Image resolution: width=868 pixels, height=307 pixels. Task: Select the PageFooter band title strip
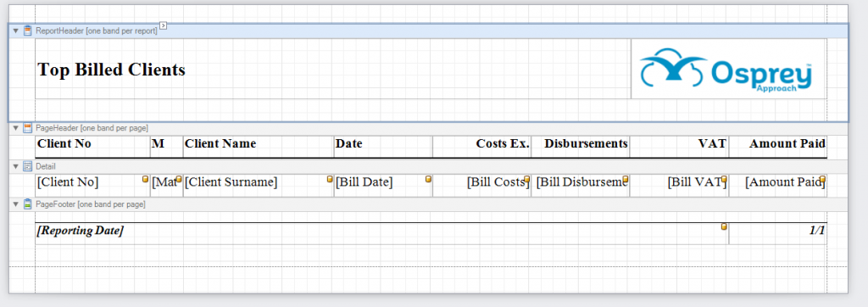(428, 204)
